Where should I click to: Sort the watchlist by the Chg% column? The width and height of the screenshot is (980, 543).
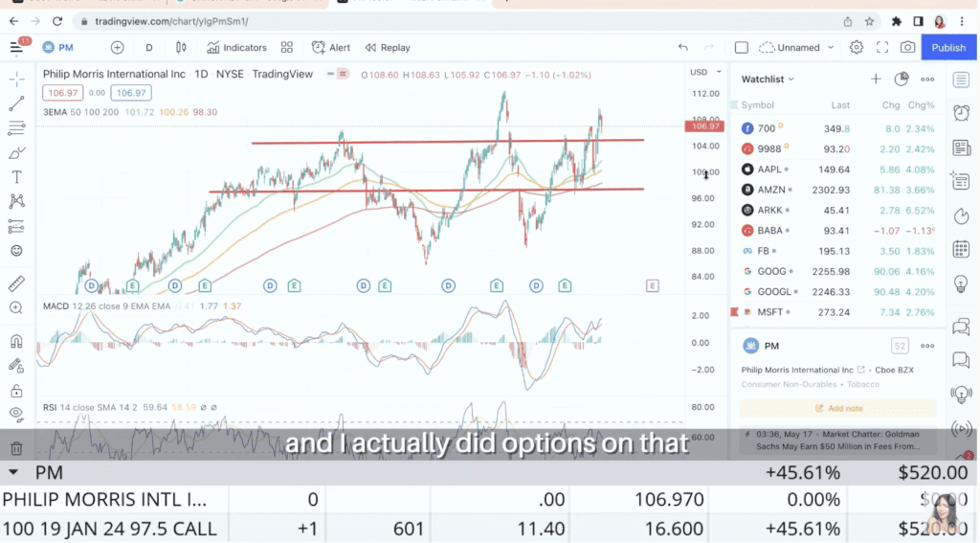coord(922,105)
